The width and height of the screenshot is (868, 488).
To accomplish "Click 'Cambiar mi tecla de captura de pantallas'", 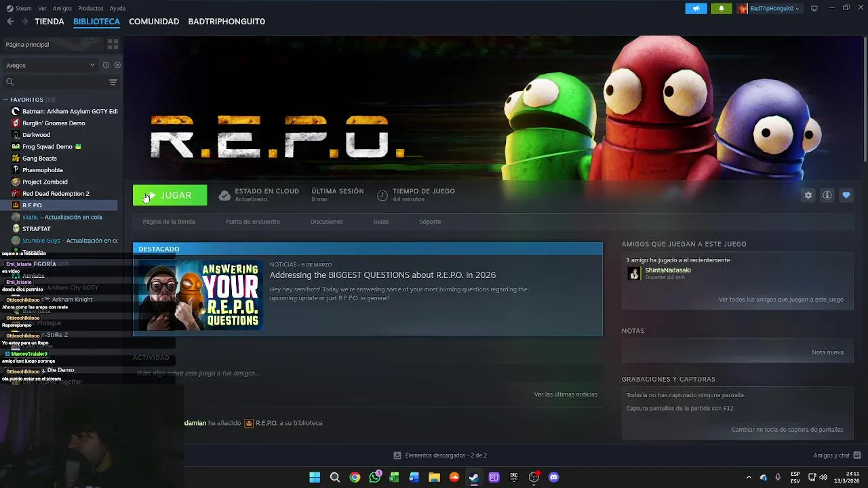I will click(x=787, y=430).
